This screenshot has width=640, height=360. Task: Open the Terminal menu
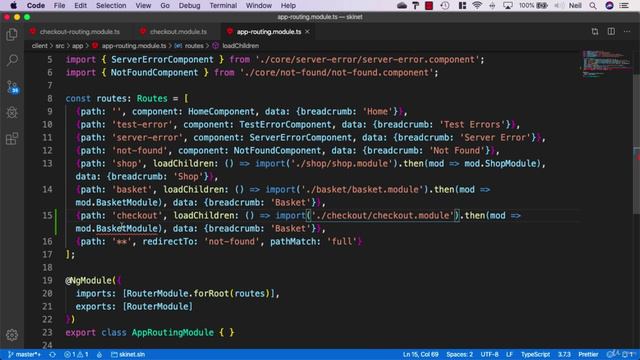pyautogui.click(x=223, y=5)
